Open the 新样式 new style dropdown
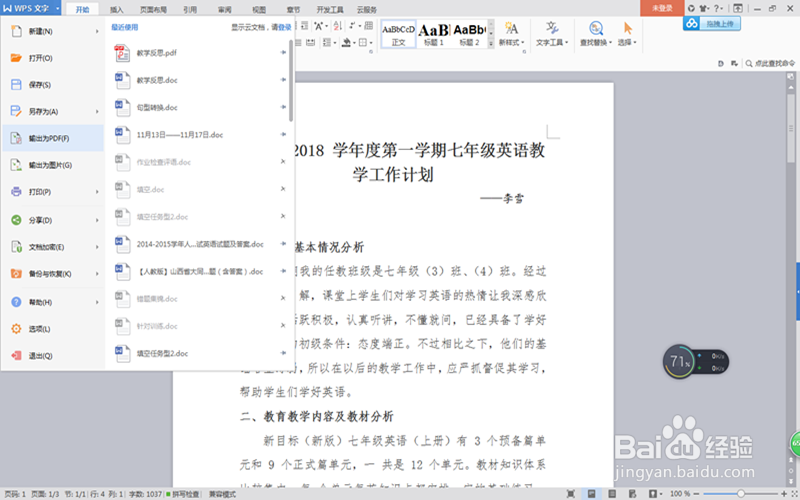The height and width of the screenshot is (500, 800). pos(511,34)
